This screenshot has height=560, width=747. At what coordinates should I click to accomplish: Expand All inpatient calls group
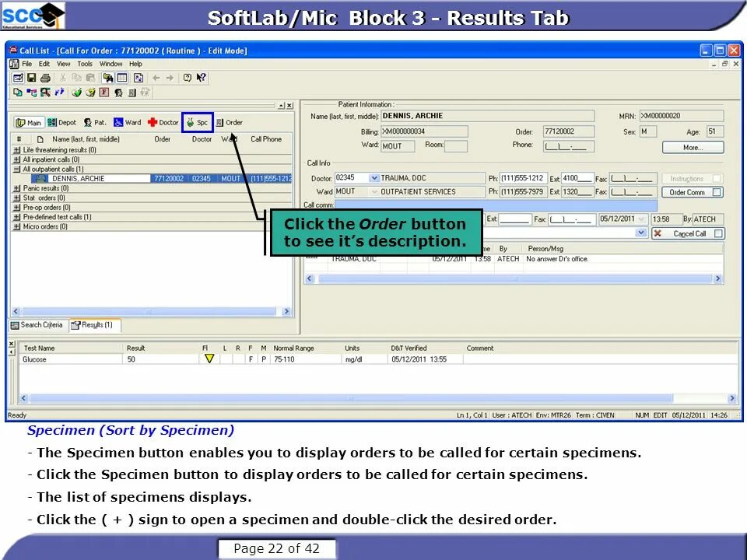pos(17,159)
